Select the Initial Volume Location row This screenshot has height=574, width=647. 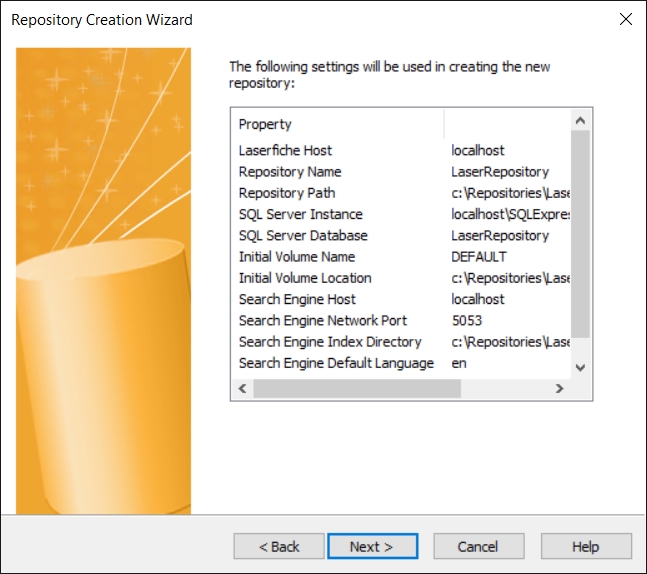pos(401,278)
